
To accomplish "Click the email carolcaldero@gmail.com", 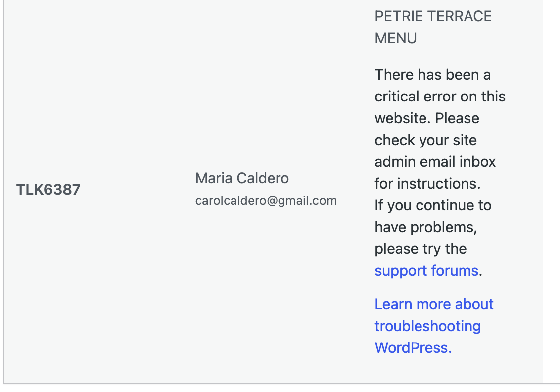I will pos(266,201).
